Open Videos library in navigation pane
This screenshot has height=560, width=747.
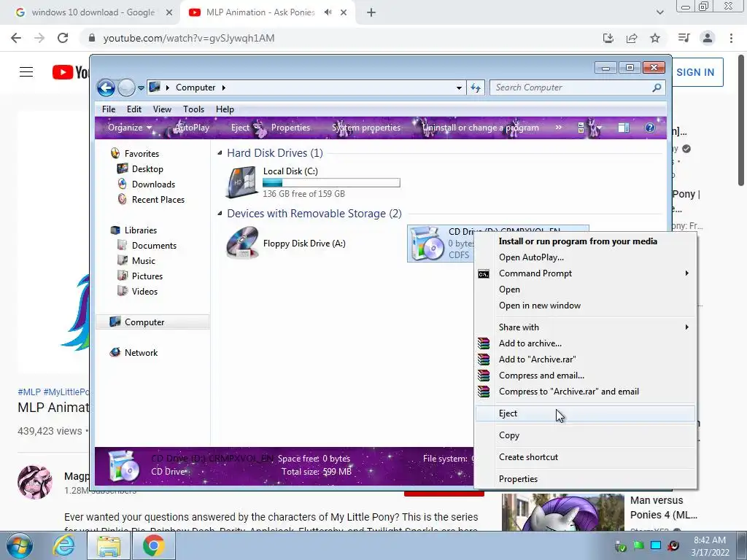click(144, 291)
